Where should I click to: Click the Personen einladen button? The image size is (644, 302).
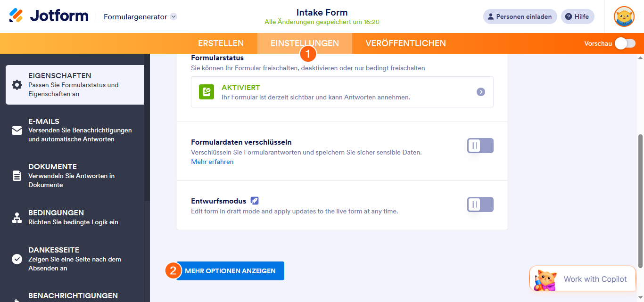pyautogui.click(x=520, y=16)
